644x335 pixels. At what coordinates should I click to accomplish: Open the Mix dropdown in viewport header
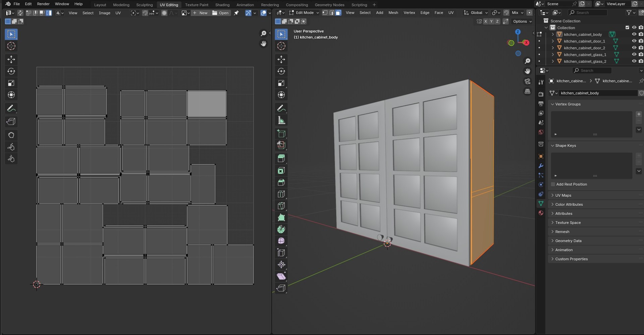pos(517,13)
